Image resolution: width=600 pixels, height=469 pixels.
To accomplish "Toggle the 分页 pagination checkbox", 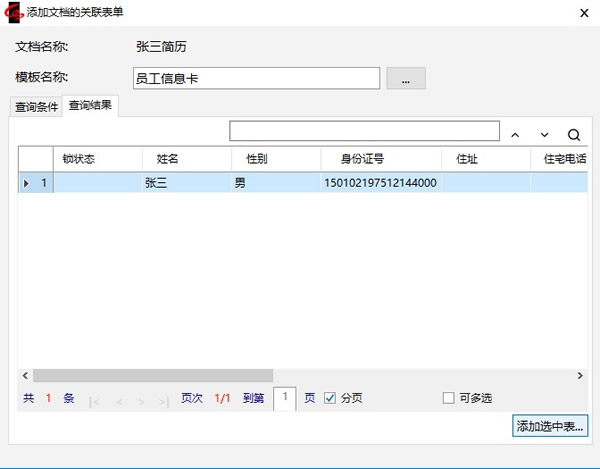I will click(330, 398).
